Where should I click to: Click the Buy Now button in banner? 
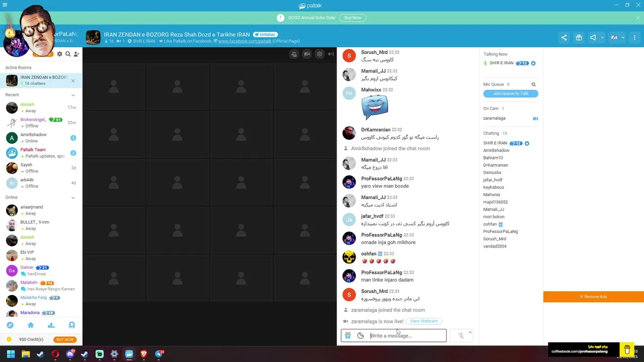(353, 18)
